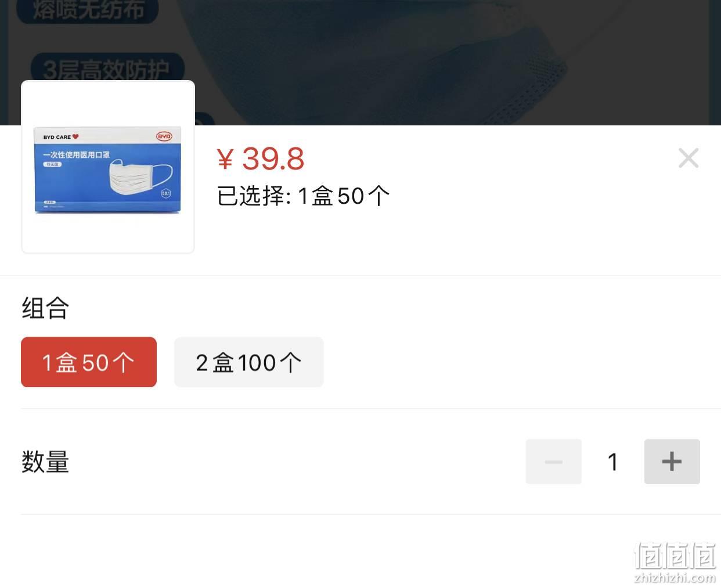This screenshot has height=588, width=721.
Task: Open the mask box product thumbnail
Action: click(x=108, y=167)
